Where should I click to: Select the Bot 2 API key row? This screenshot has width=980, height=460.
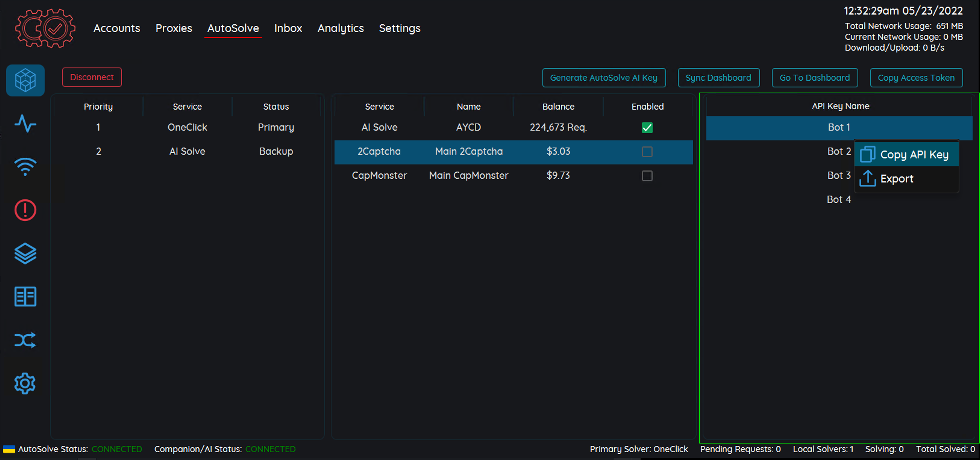coord(839,151)
